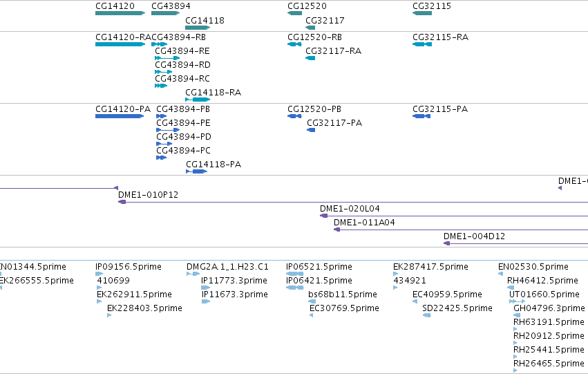Image resolution: width=588 pixels, height=374 pixels.
Task: Select the CG12520 gene feature
Action: pos(295,13)
